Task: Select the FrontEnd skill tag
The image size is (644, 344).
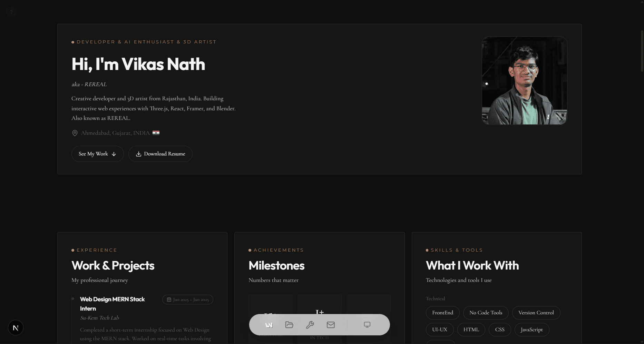Action: point(443,313)
